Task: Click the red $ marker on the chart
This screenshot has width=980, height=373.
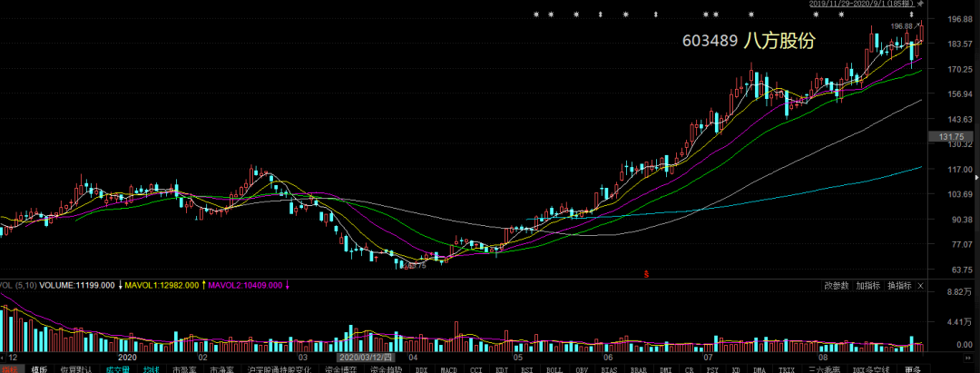Action: click(647, 274)
